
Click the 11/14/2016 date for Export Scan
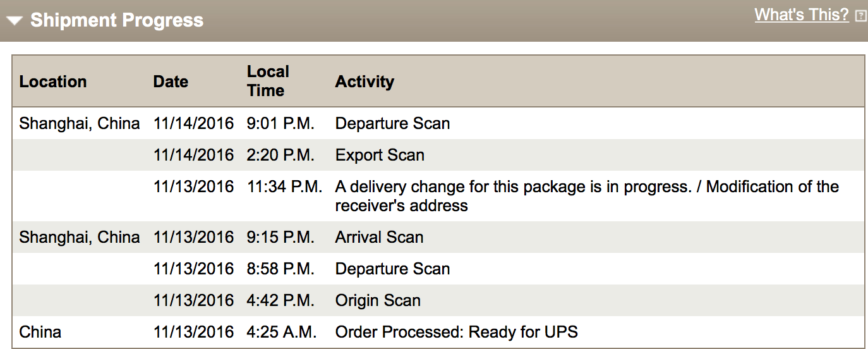193,155
